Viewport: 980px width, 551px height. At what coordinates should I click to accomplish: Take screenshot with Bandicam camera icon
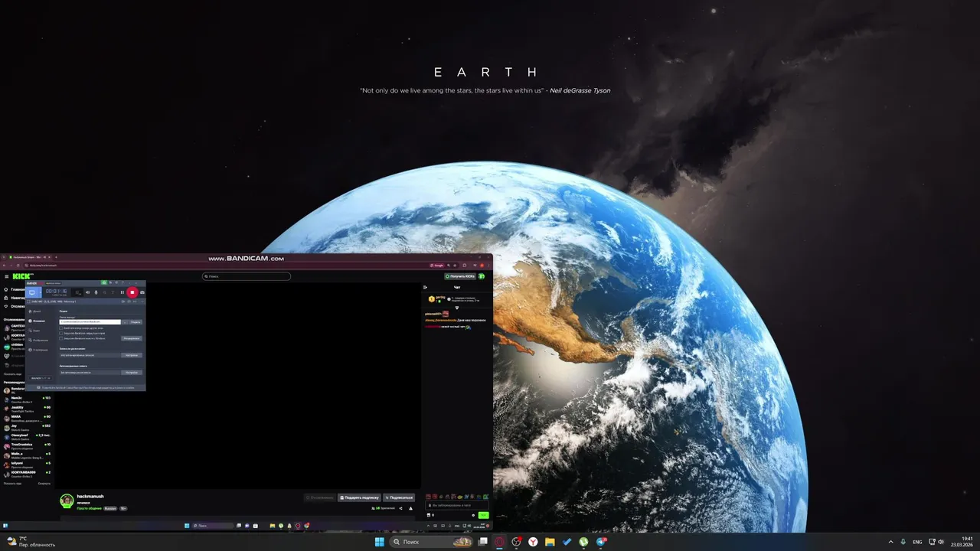click(x=142, y=292)
